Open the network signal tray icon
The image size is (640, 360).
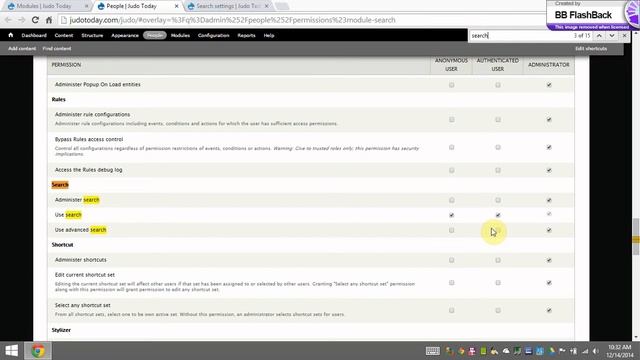click(585, 351)
